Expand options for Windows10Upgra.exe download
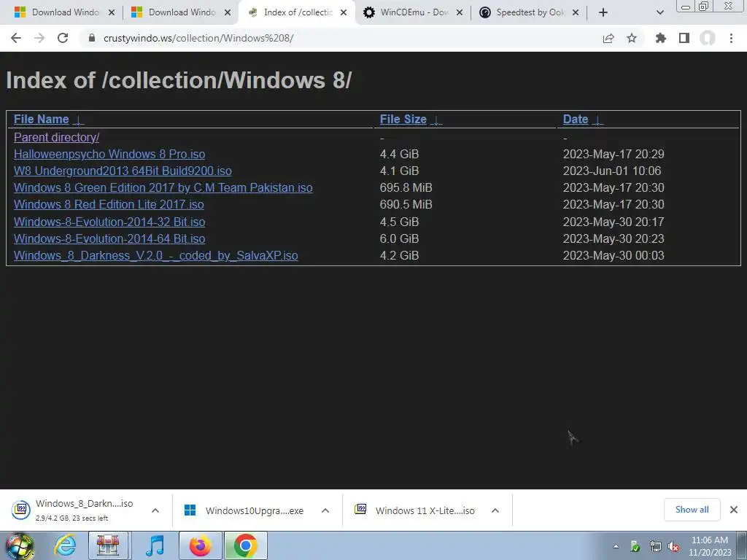747x560 pixels. [x=325, y=510]
